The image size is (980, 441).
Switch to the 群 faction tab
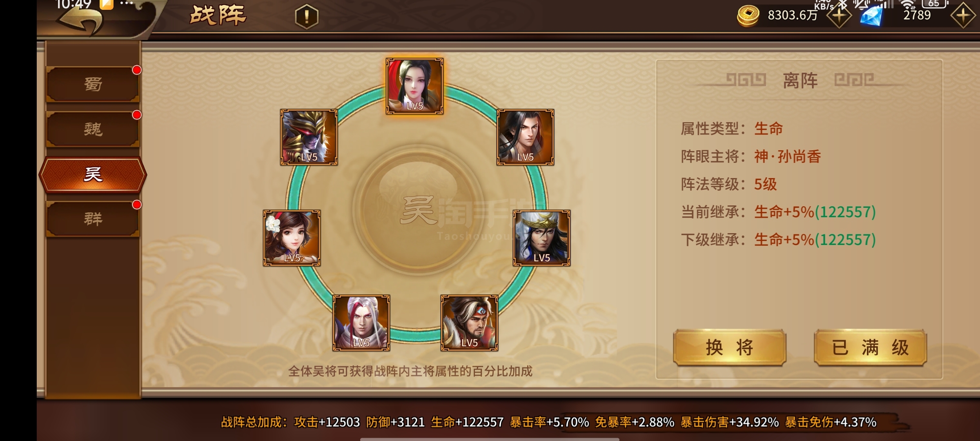(93, 219)
